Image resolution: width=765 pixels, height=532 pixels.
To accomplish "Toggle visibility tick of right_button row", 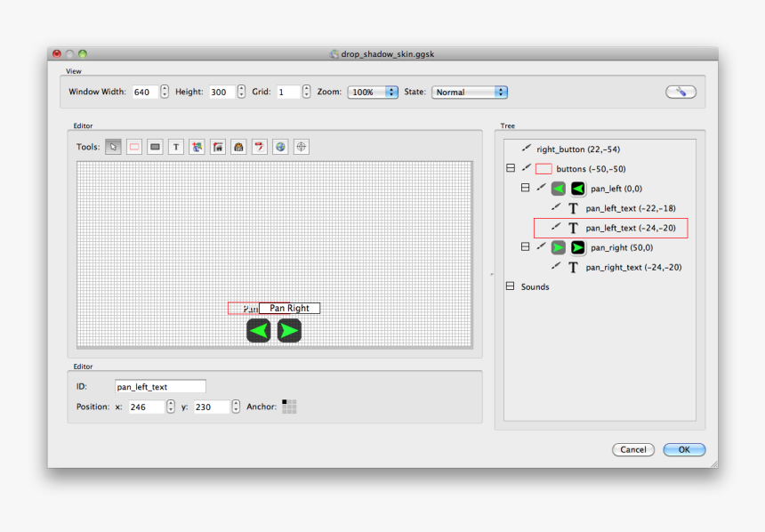I will 526,148.
